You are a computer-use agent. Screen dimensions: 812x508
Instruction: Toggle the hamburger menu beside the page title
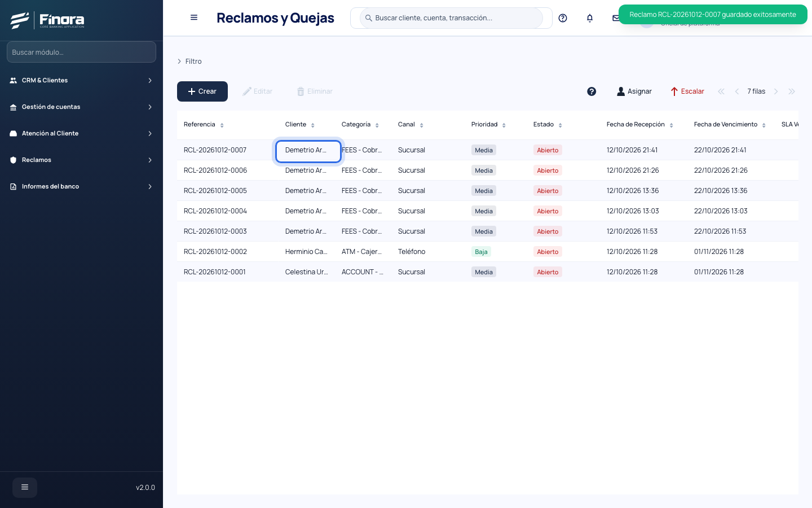point(194,17)
